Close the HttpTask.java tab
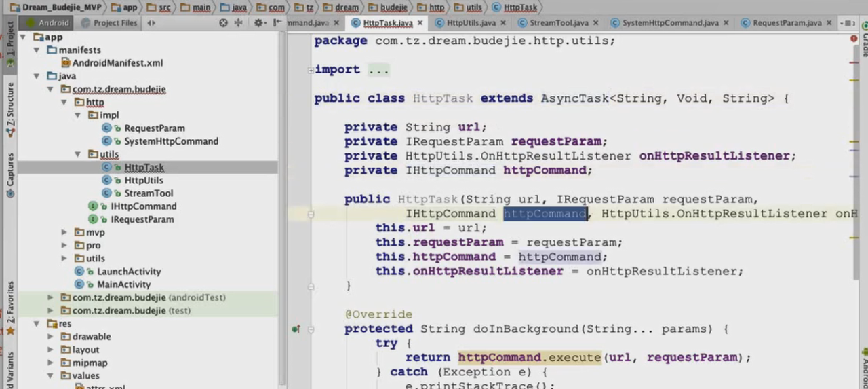 [x=420, y=23]
